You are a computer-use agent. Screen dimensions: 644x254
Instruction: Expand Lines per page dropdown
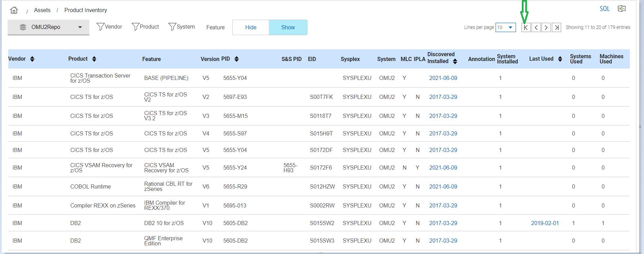pos(506,27)
